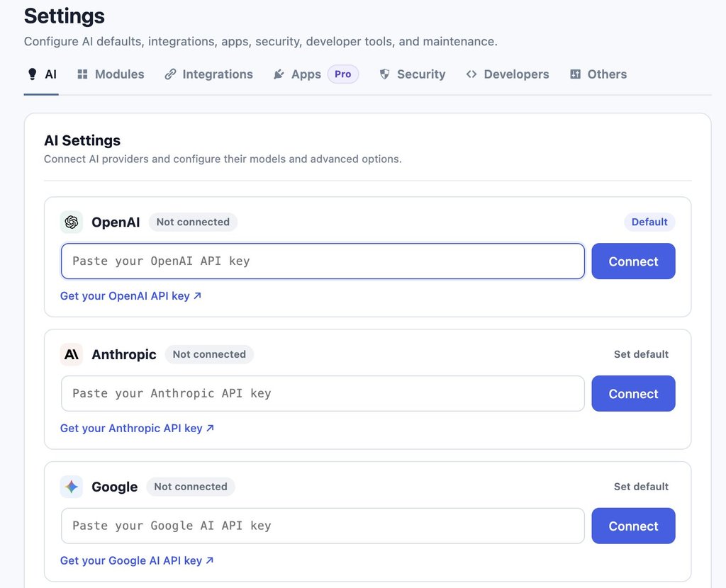Click the OpenAI provider name
This screenshot has width=726, height=588.
point(116,222)
